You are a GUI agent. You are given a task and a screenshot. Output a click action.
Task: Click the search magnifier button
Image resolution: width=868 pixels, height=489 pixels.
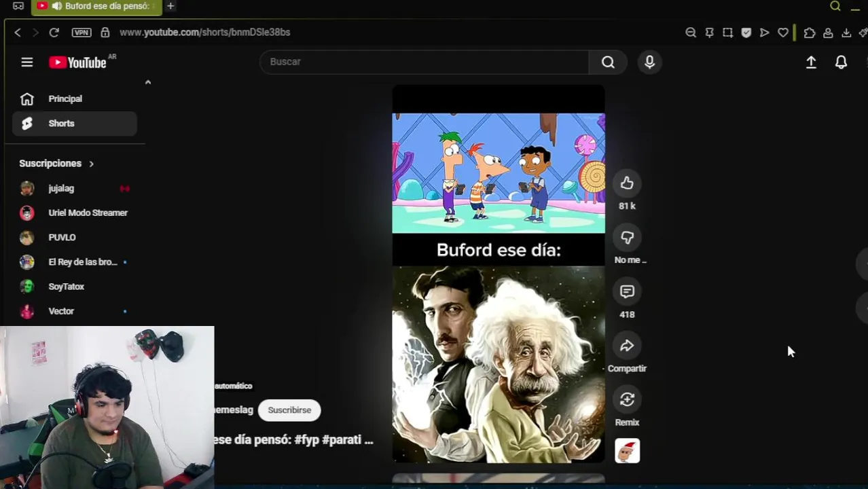tap(608, 62)
